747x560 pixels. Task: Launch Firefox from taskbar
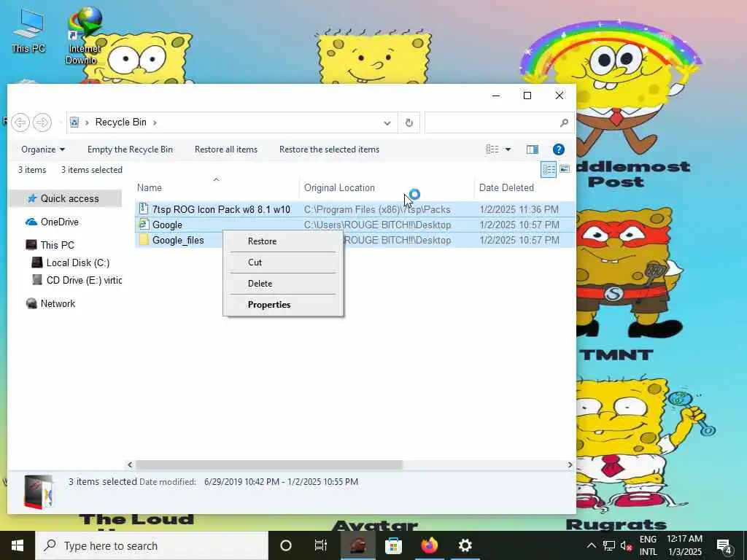[x=429, y=545]
